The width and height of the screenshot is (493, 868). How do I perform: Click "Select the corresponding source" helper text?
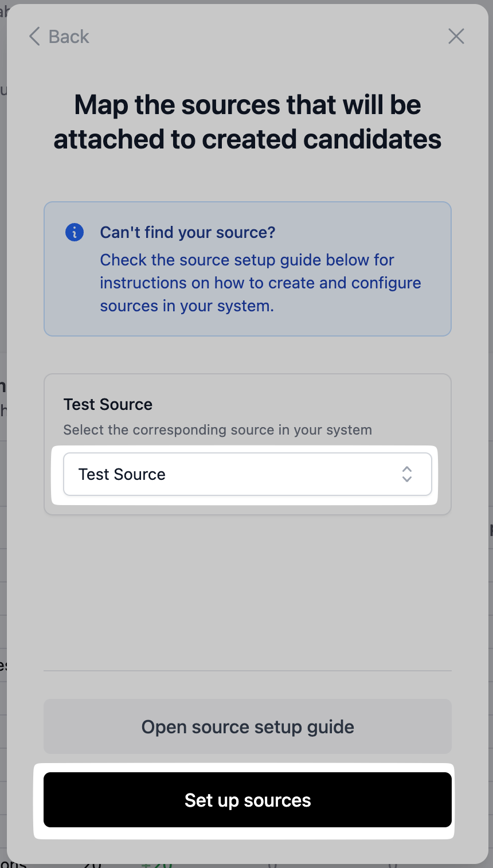tap(217, 429)
